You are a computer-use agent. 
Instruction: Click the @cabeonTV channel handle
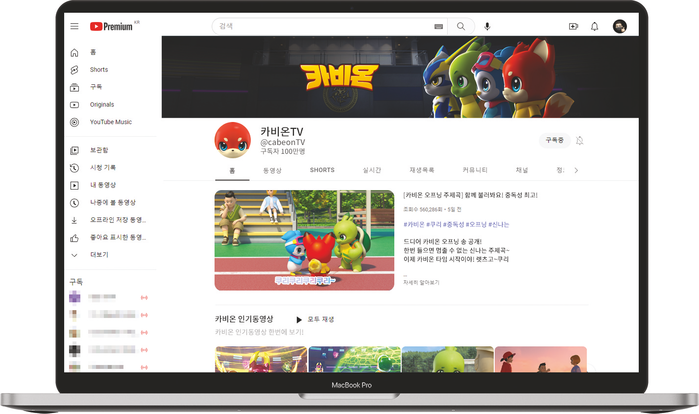point(283,142)
